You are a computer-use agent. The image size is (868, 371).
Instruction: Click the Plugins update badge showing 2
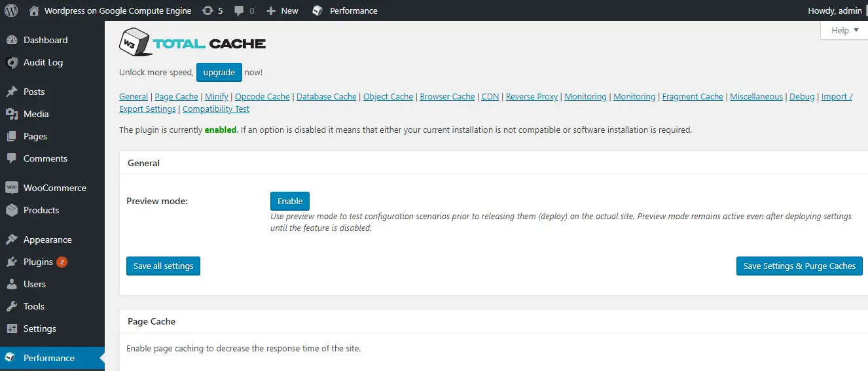[x=62, y=262]
